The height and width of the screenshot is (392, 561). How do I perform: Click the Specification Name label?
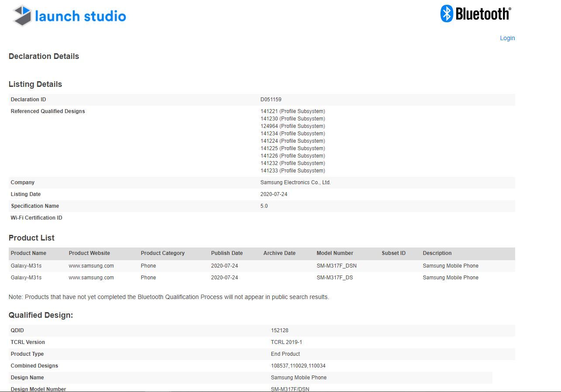(35, 206)
